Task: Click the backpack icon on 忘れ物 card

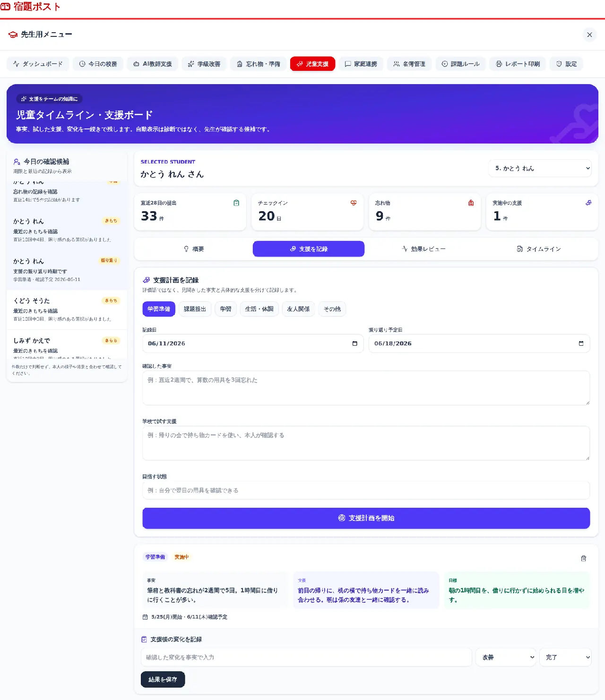Action: (x=471, y=203)
